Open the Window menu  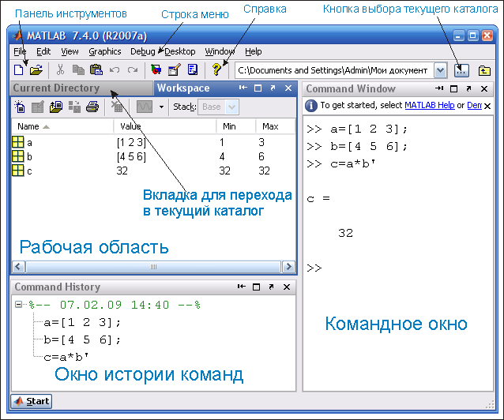click(x=220, y=51)
